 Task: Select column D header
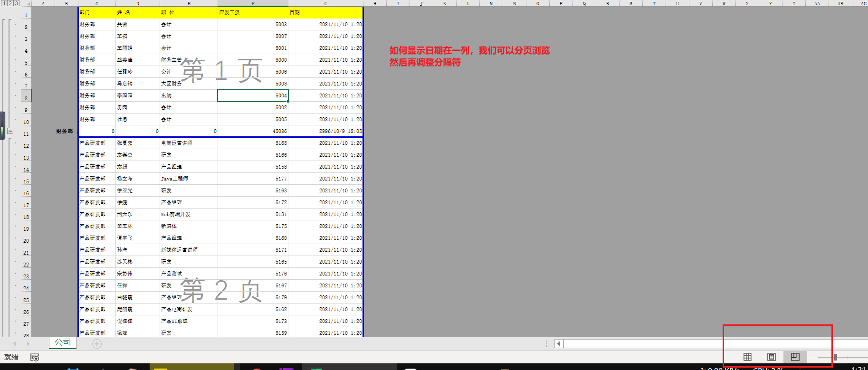(138, 3)
